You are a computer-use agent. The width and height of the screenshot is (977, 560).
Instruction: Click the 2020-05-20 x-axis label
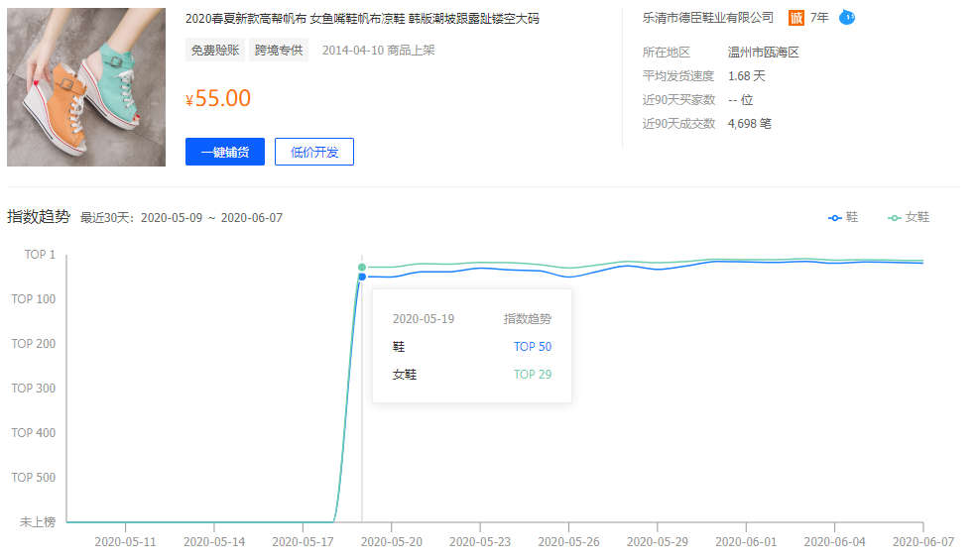pyautogui.click(x=392, y=542)
